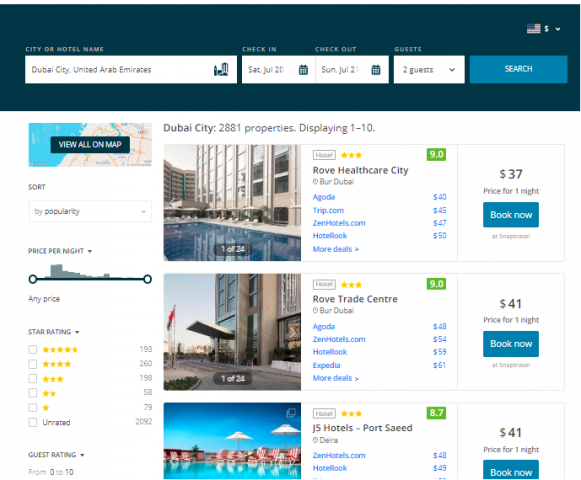This screenshot has width=581, height=480.
Task: Click the Sun, Jul 21 check-out field
Action: coord(351,69)
